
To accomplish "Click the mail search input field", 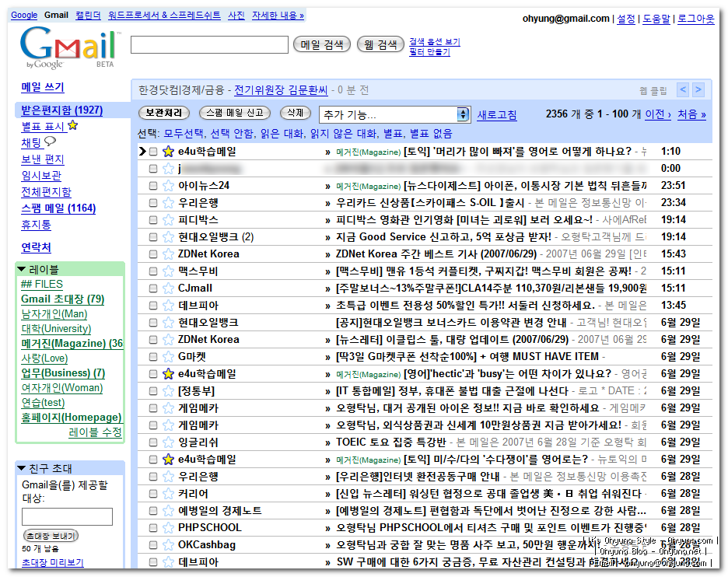I will click(x=209, y=44).
